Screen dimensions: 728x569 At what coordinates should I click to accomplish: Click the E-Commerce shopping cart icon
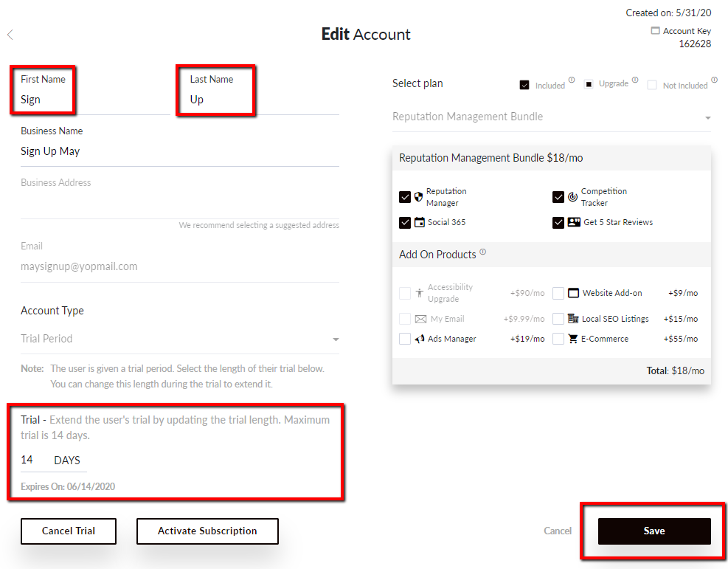coord(573,339)
